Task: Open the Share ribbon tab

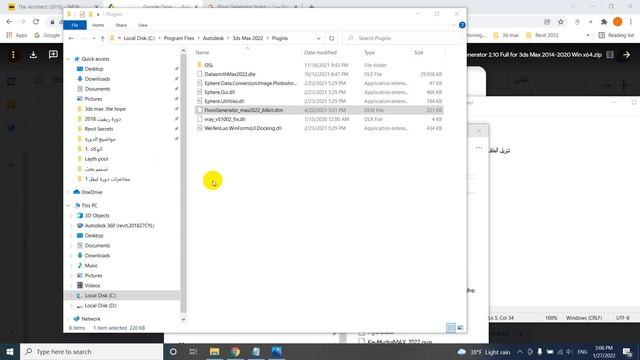Action: [x=121, y=25]
